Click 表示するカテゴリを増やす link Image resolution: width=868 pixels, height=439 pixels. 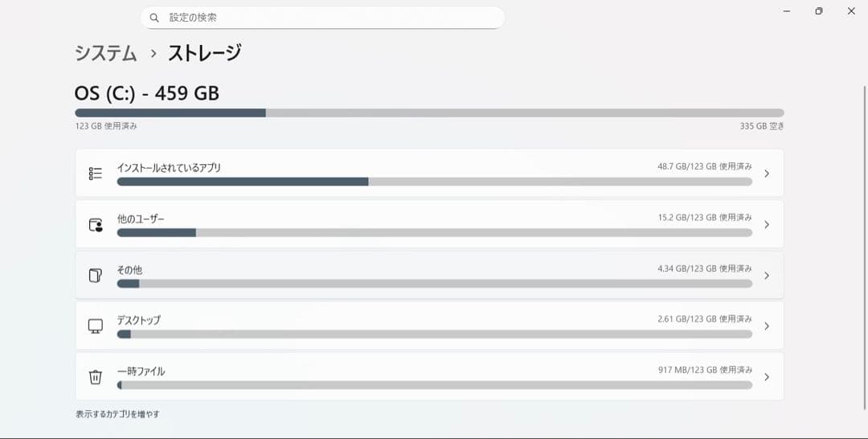(x=117, y=414)
